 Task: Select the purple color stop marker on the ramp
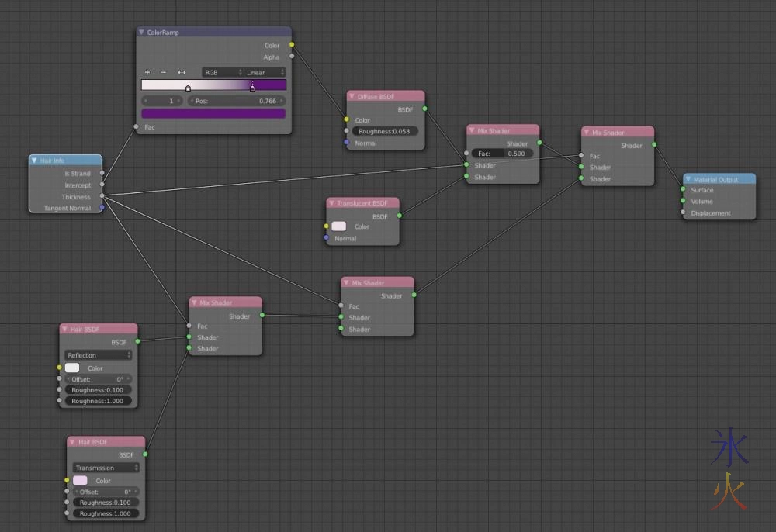[252, 87]
